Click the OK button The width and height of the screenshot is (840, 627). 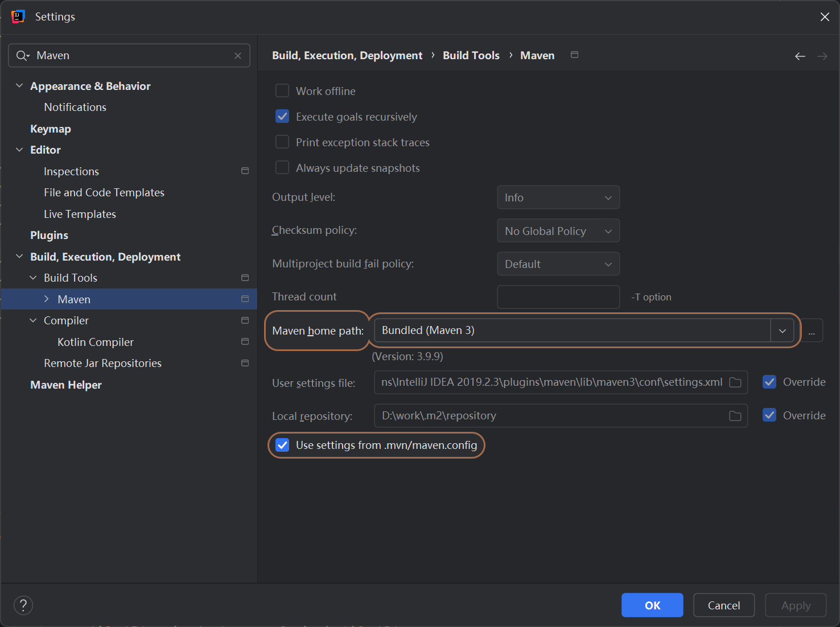click(x=652, y=605)
